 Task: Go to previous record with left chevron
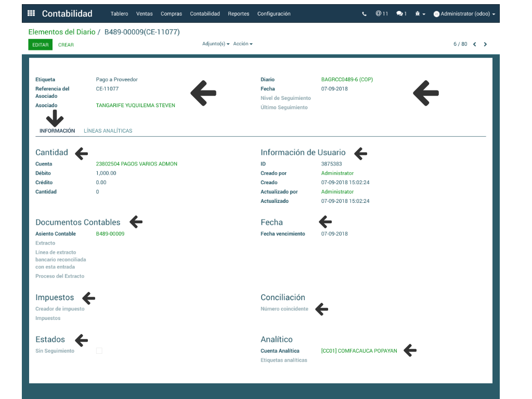[474, 44]
